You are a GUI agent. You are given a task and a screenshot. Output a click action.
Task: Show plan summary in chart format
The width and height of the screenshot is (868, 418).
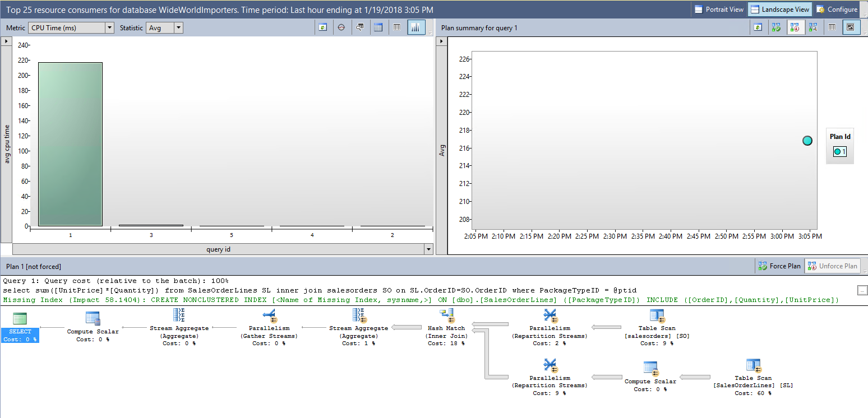[x=851, y=27]
